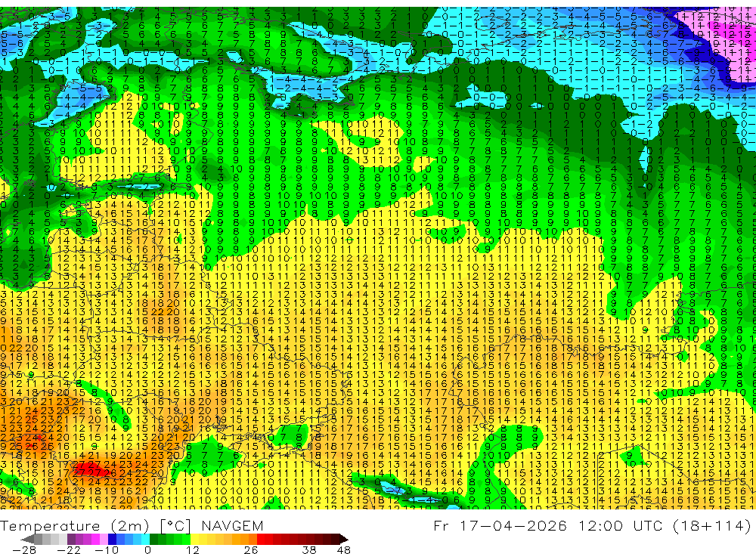This screenshot has width=756, height=554.
Task: Click the "-22" legend value
Action: pyautogui.click(x=69, y=550)
